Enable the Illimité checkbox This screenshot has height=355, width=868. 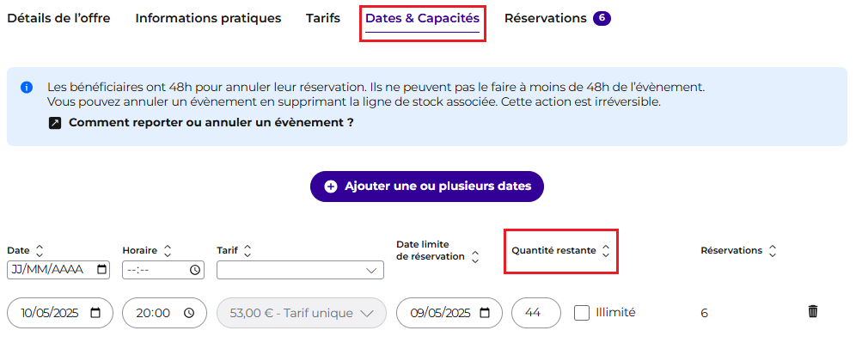coord(582,313)
